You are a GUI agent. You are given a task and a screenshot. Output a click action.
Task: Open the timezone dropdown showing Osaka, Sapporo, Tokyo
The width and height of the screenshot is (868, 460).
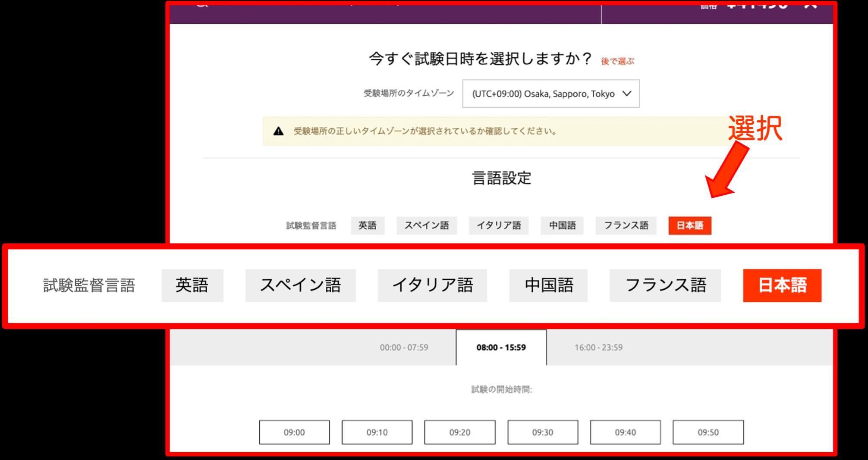(544, 94)
